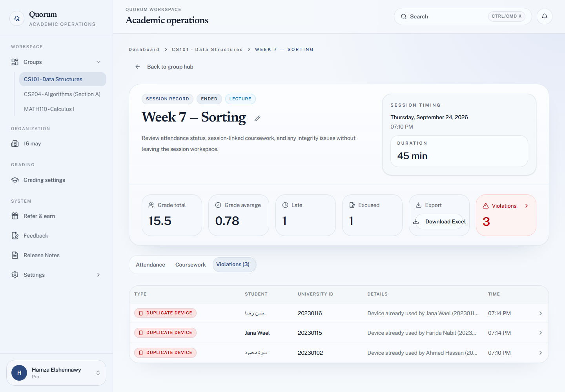This screenshot has width=565, height=392.
Task: Click the Refer & earn gift icon
Action: point(15,216)
